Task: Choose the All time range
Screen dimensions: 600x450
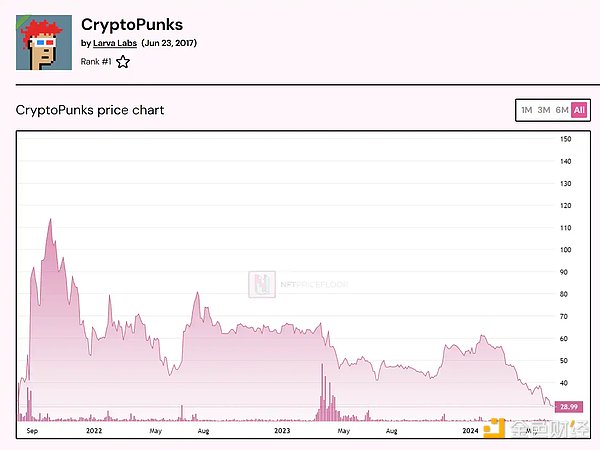Action: (579, 110)
